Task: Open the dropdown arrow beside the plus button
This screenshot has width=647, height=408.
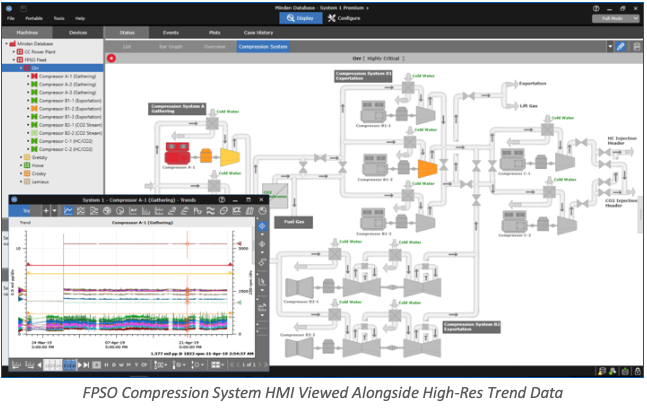Action: 54,211
